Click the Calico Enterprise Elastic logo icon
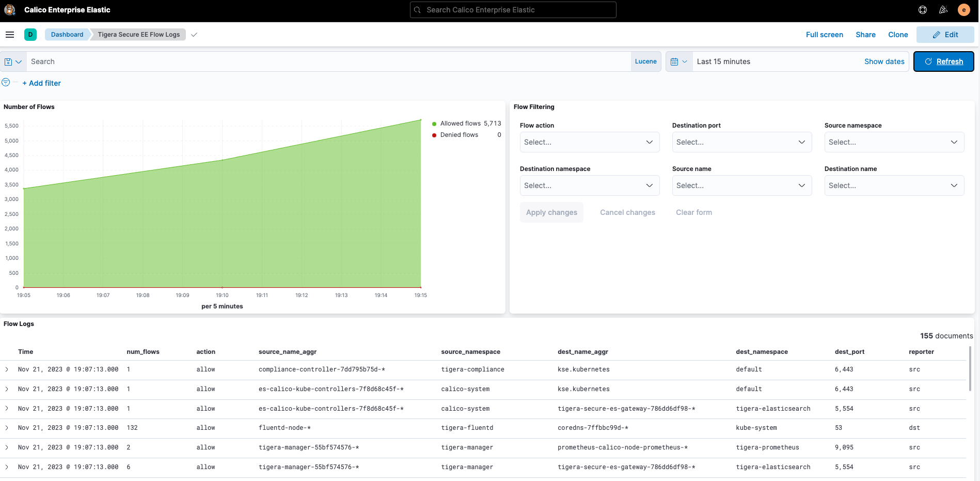The height and width of the screenshot is (481, 980). (10, 10)
